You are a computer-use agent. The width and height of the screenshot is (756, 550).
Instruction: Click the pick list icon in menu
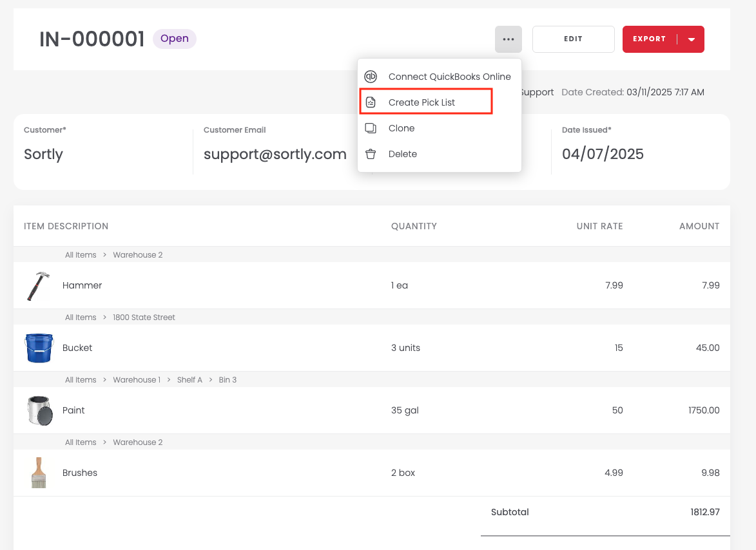coord(371,102)
